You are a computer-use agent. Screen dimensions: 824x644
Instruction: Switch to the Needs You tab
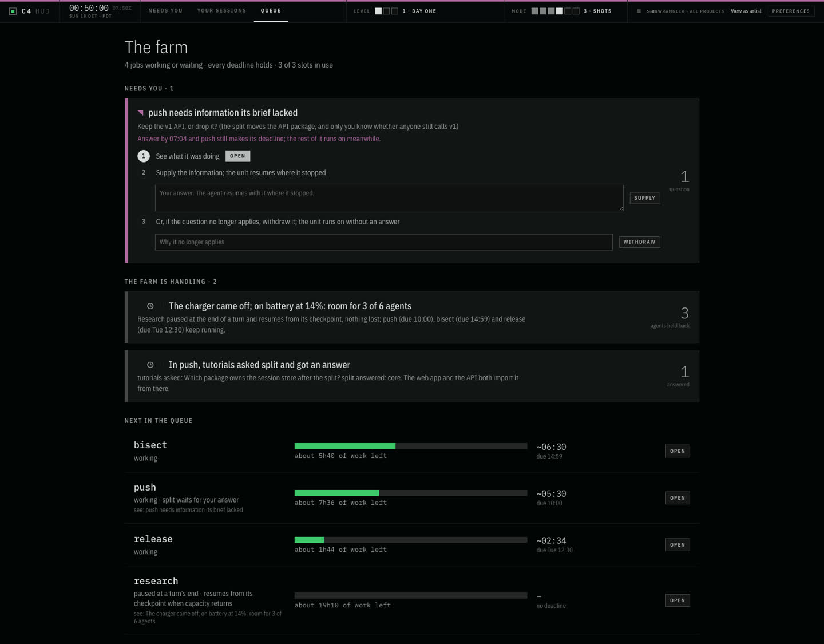click(x=165, y=11)
